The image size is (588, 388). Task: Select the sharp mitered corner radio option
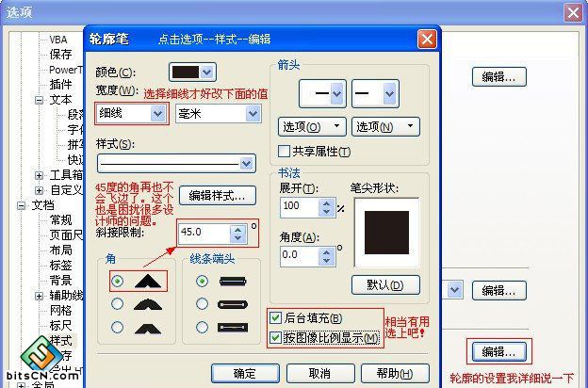(x=118, y=281)
